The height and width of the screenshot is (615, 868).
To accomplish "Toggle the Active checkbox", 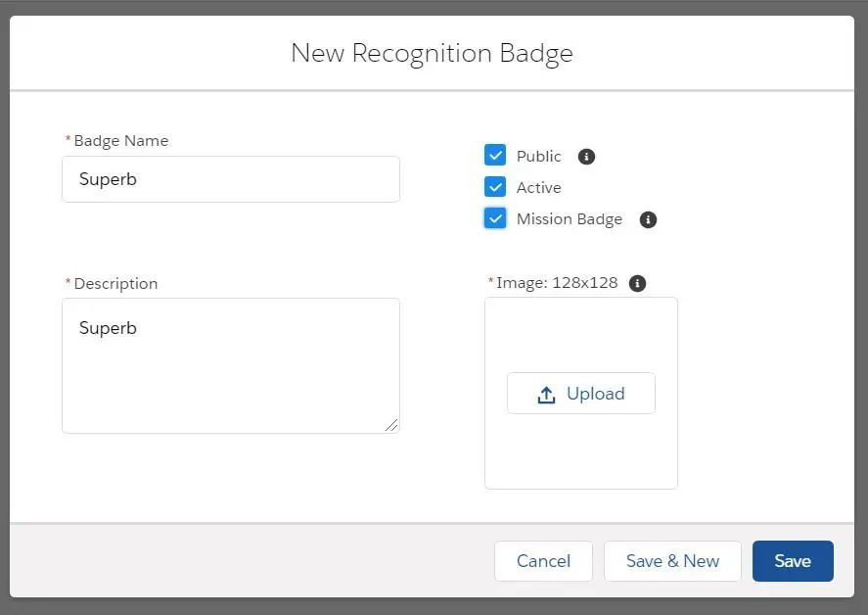I will 495,187.
